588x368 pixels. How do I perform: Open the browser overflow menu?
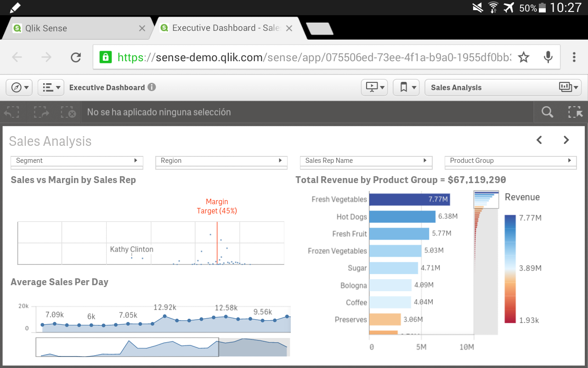coord(574,57)
